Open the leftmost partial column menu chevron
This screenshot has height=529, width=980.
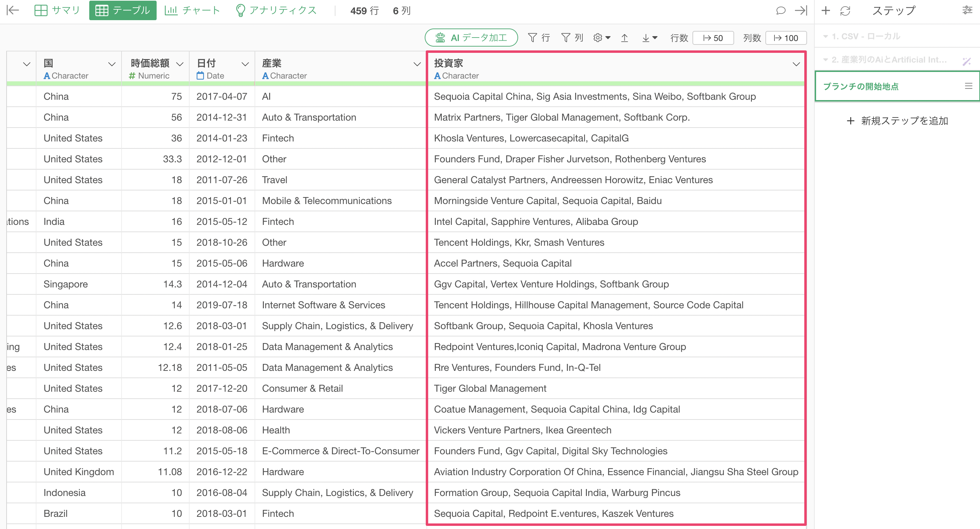[x=26, y=64]
